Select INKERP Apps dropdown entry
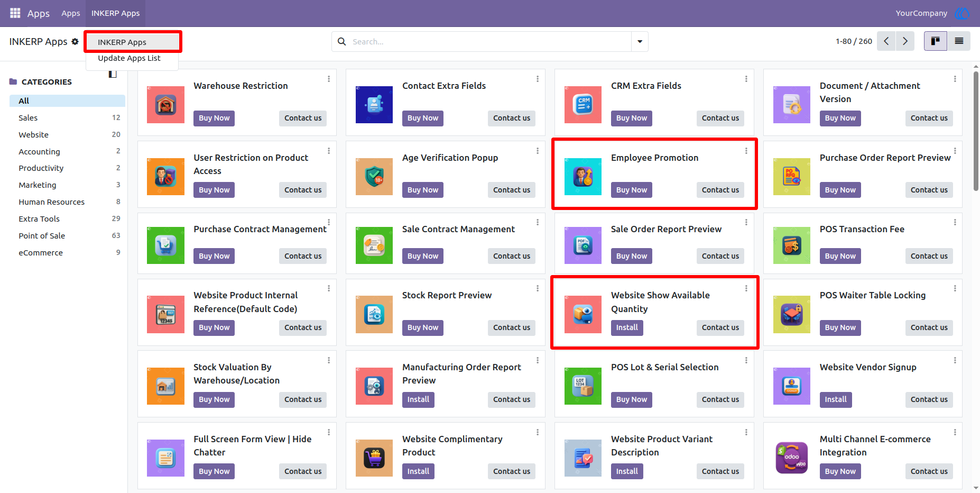This screenshot has height=493, width=980. (132, 42)
